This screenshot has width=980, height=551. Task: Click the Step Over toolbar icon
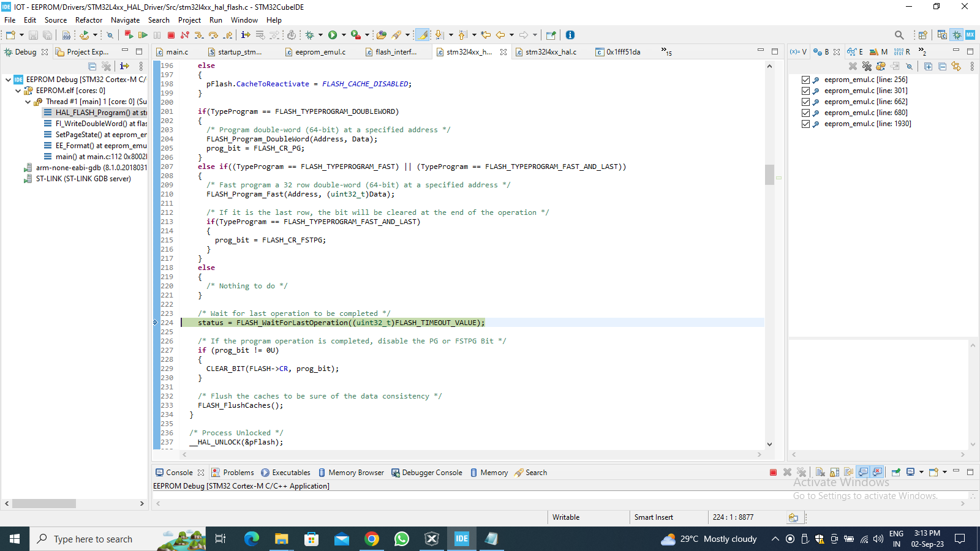coord(213,35)
